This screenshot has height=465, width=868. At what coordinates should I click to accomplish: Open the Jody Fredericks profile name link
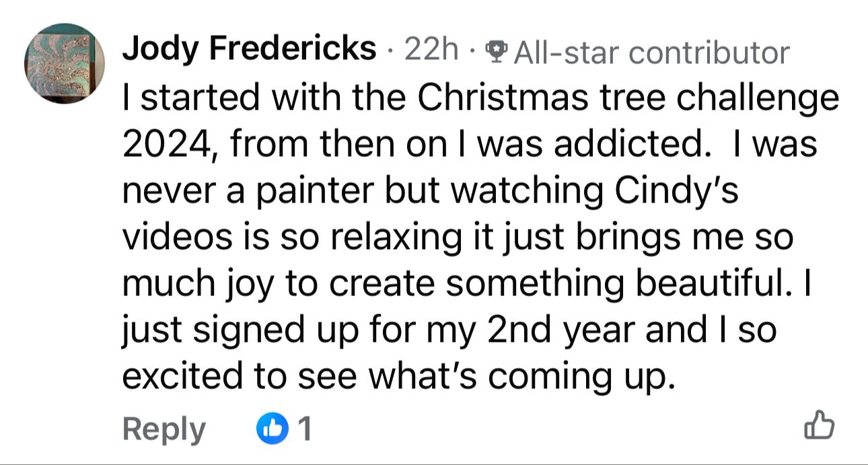pos(248,49)
